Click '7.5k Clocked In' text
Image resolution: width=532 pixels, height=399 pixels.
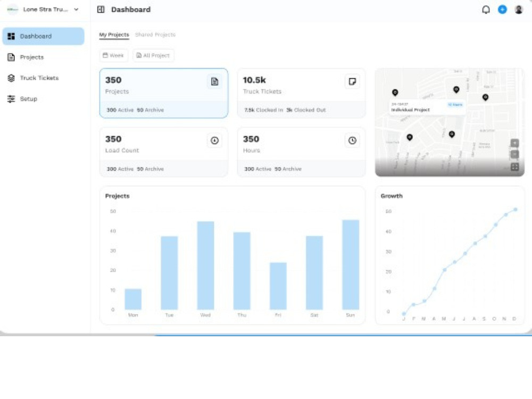click(x=264, y=110)
